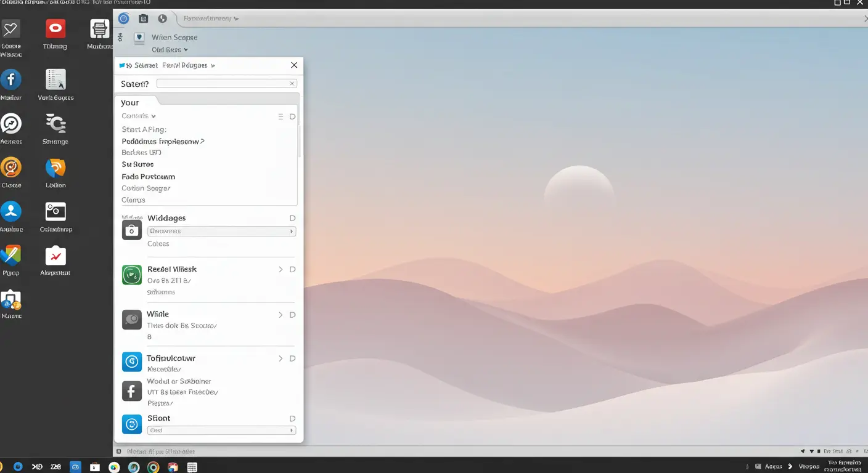Open the Lolion browser icon on desktop
Image resolution: width=868 pixels, height=473 pixels.
coord(55,167)
